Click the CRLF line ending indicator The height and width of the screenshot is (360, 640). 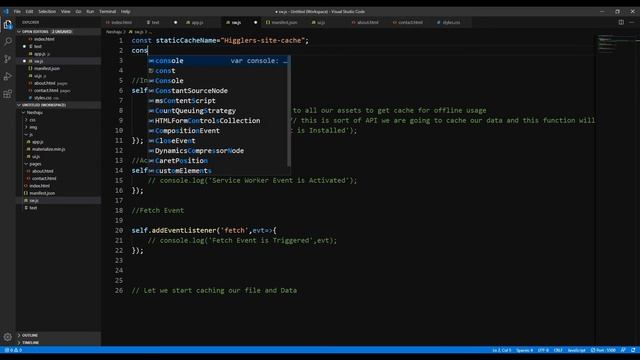point(558,350)
